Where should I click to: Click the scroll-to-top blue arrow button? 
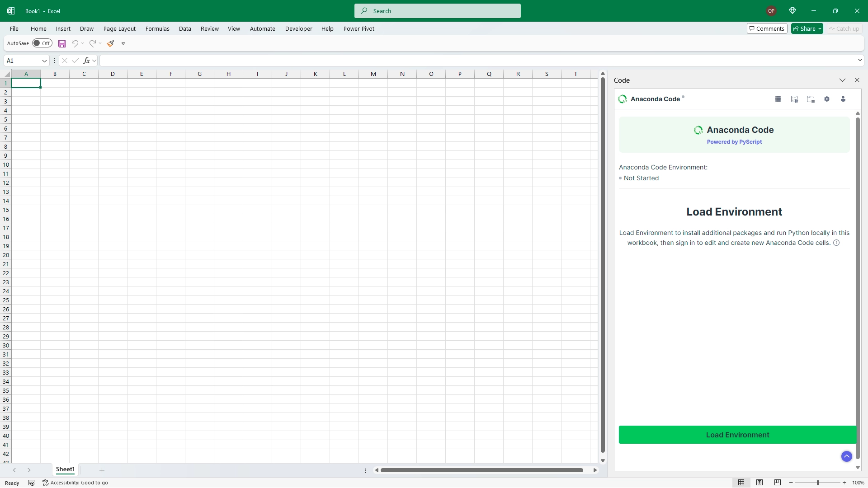coord(846,456)
